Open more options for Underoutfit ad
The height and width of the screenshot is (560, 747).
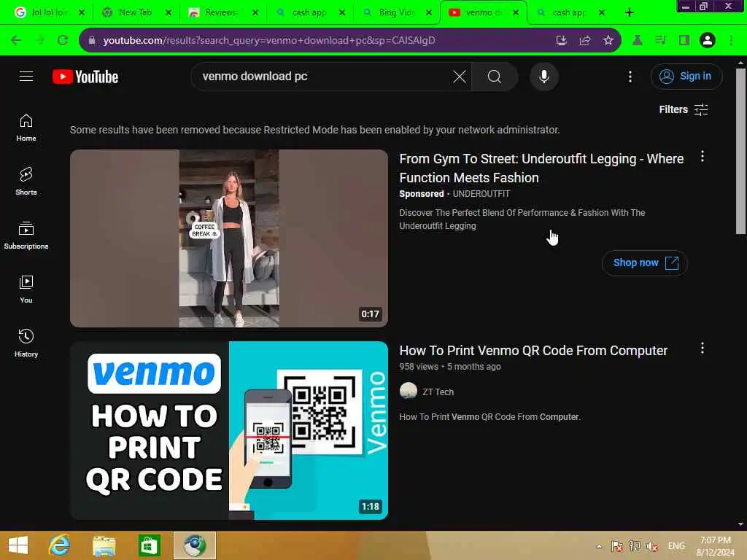point(703,156)
